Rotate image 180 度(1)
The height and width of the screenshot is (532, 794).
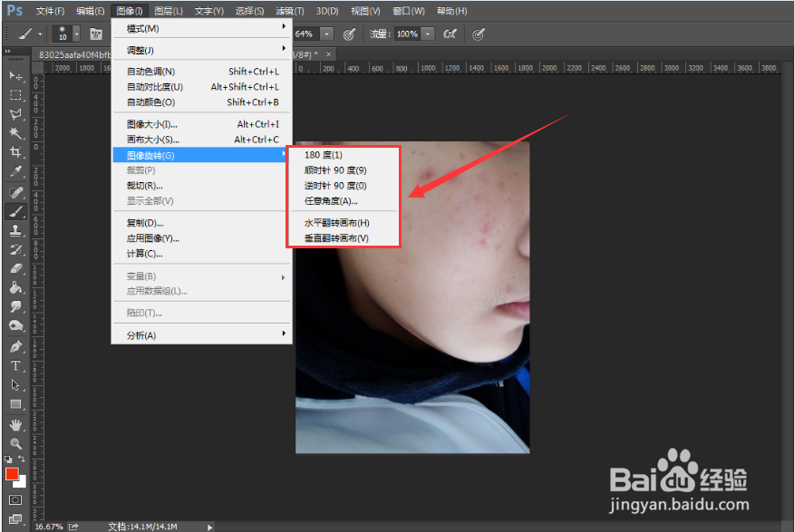[344, 155]
